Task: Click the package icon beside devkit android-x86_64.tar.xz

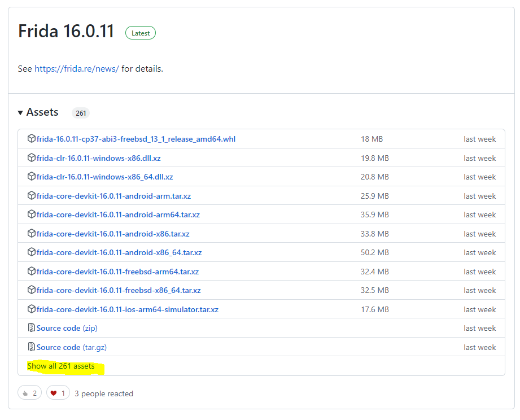Action: [x=31, y=252]
